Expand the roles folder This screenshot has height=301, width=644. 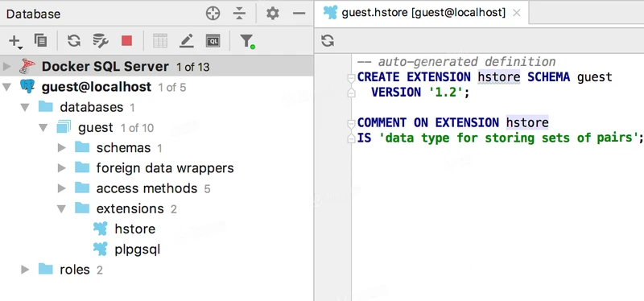(25, 270)
